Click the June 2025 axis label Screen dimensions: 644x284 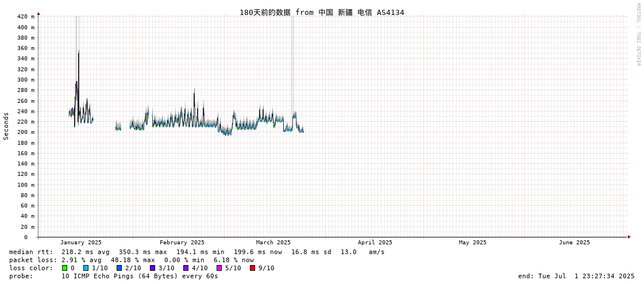pyautogui.click(x=574, y=243)
